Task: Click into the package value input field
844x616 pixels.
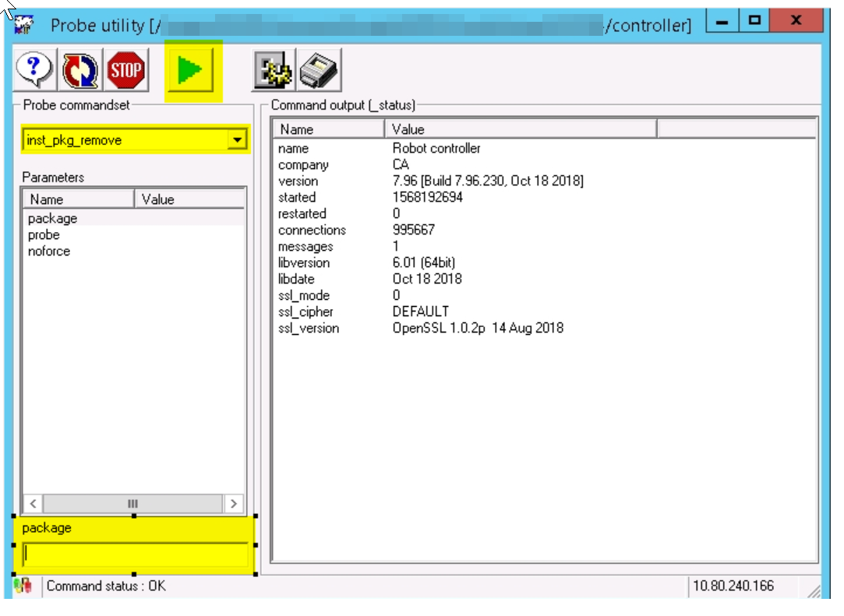Action: tap(135, 554)
